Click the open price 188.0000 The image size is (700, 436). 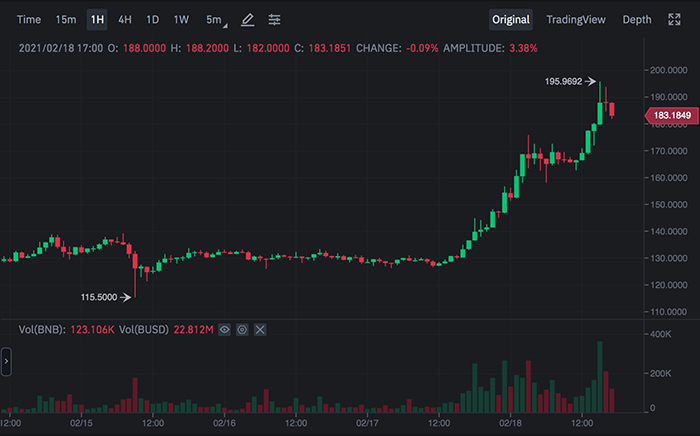[144, 48]
